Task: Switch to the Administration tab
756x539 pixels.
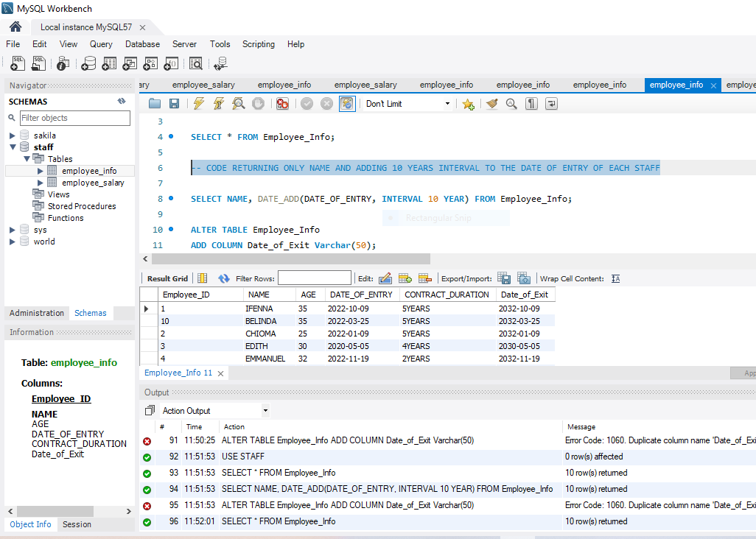Action: point(37,313)
